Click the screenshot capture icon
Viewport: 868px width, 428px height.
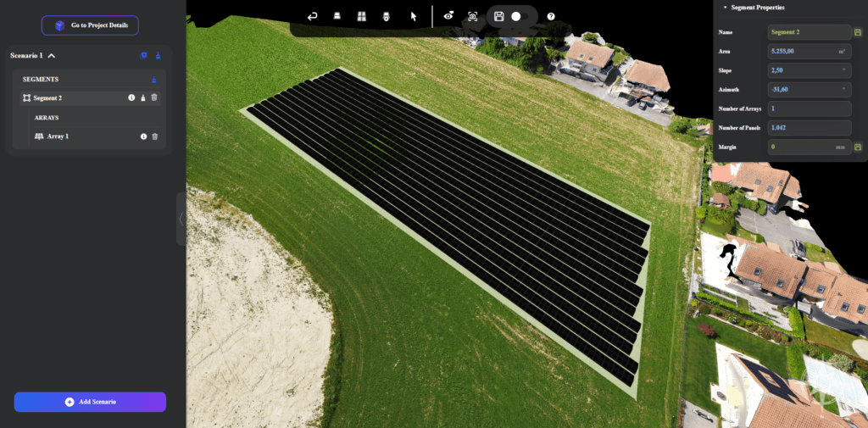click(473, 17)
